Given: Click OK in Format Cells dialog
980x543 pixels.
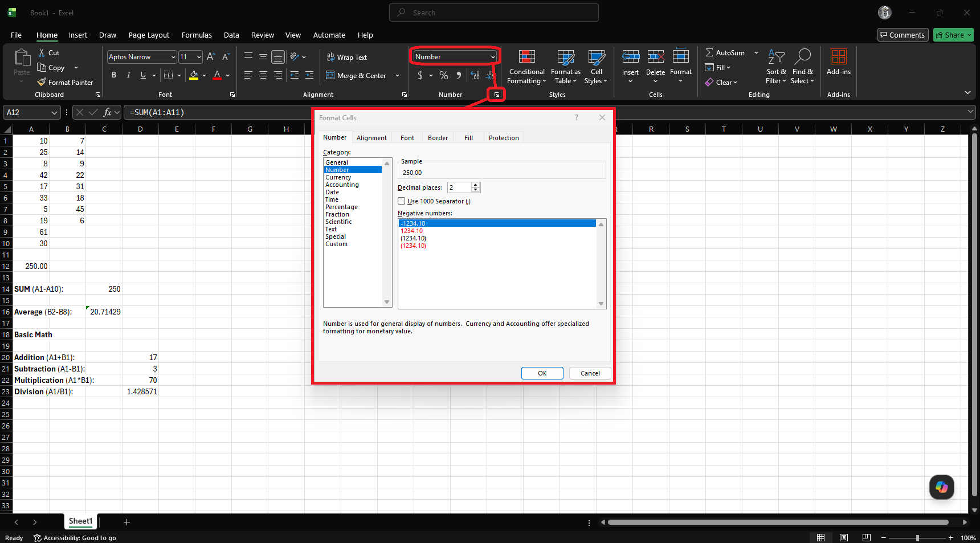Looking at the screenshot, I should pyautogui.click(x=542, y=373).
